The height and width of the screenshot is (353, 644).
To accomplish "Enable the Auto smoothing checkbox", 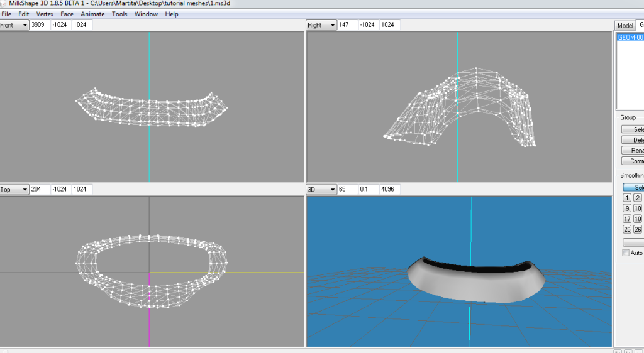I will point(625,253).
